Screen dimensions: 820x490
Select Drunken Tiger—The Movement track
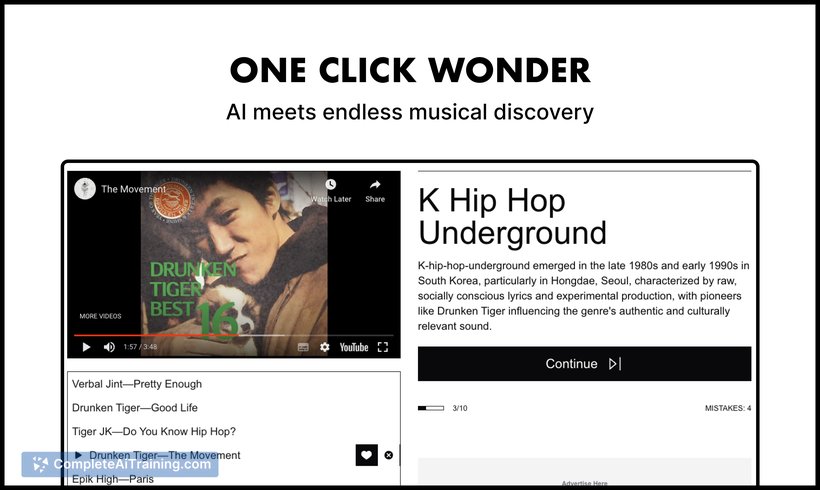click(x=165, y=455)
